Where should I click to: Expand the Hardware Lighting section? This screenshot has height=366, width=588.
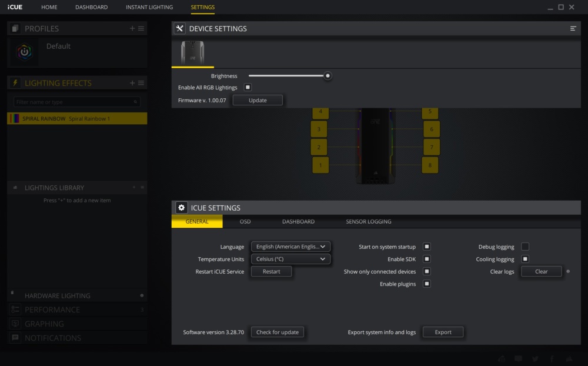[77, 296]
